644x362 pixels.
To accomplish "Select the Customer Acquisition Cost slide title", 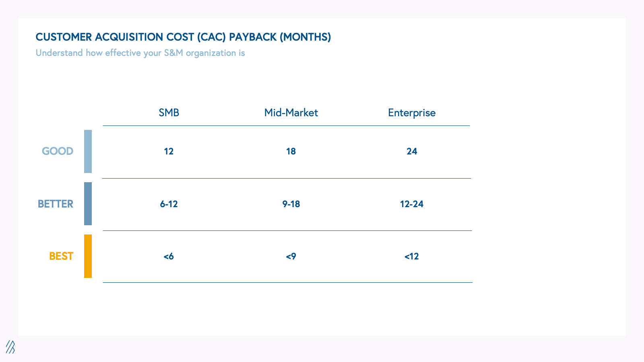I will coord(183,37).
